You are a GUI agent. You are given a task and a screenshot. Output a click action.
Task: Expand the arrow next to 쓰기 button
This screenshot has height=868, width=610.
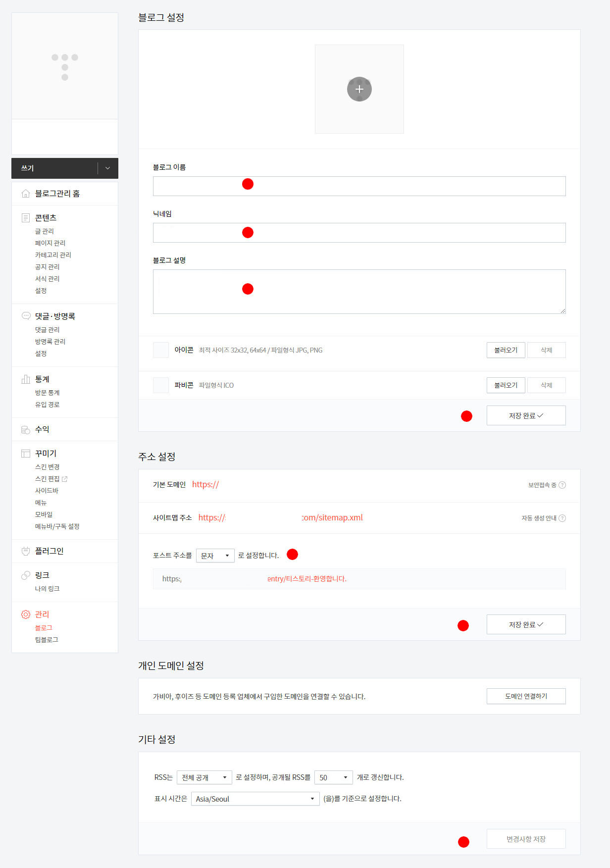click(107, 168)
